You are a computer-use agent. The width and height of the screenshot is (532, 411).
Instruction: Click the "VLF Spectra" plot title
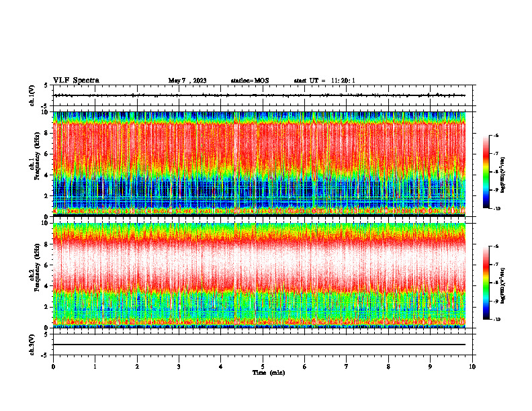[76, 81]
